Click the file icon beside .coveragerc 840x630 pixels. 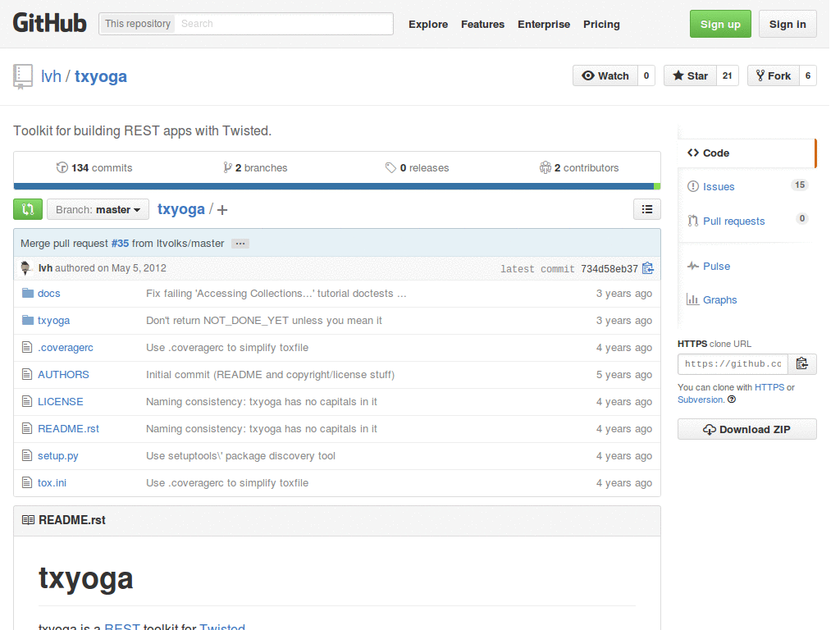[x=27, y=347]
